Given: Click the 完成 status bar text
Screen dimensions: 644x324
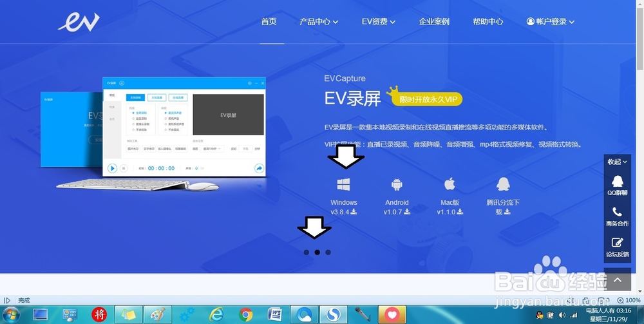Looking at the screenshot, I should (24, 301).
